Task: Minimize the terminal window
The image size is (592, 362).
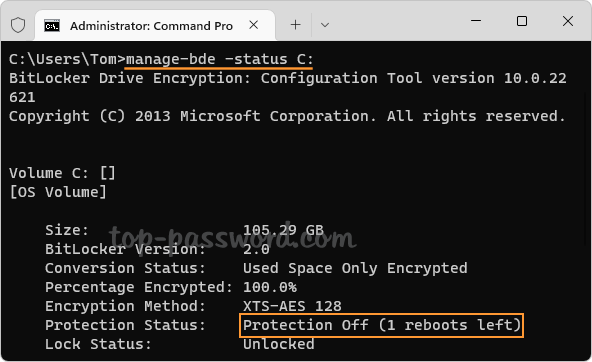Action: tap(476, 21)
